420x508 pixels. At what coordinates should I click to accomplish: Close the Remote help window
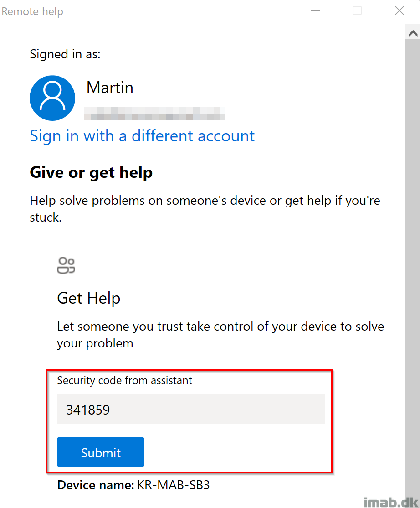click(400, 10)
